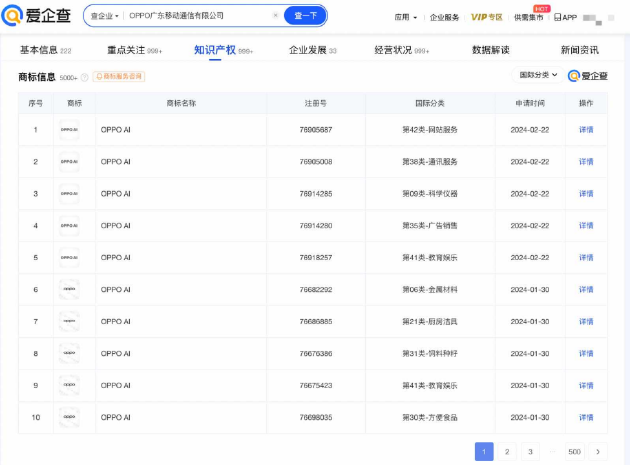Click registration number 76905687

tap(316, 130)
